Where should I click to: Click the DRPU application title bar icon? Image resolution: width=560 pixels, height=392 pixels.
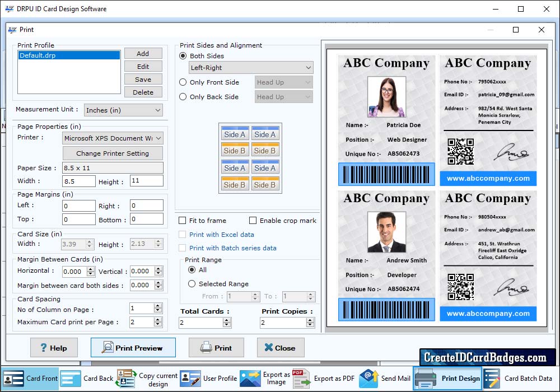(10, 9)
